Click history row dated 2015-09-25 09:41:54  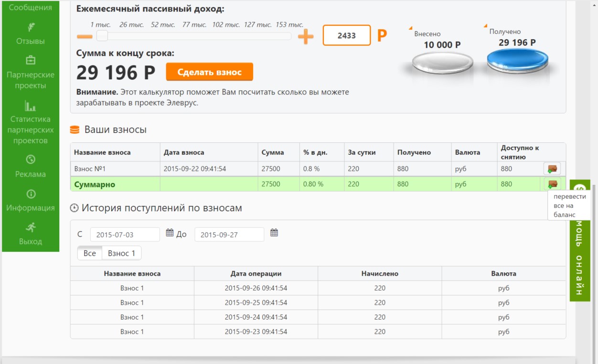pyautogui.click(x=318, y=302)
